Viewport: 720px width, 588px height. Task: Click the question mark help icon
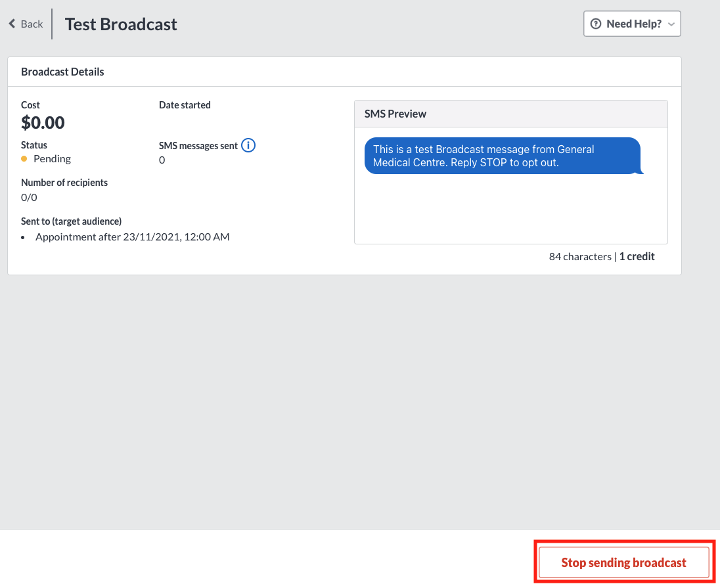(x=596, y=24)
